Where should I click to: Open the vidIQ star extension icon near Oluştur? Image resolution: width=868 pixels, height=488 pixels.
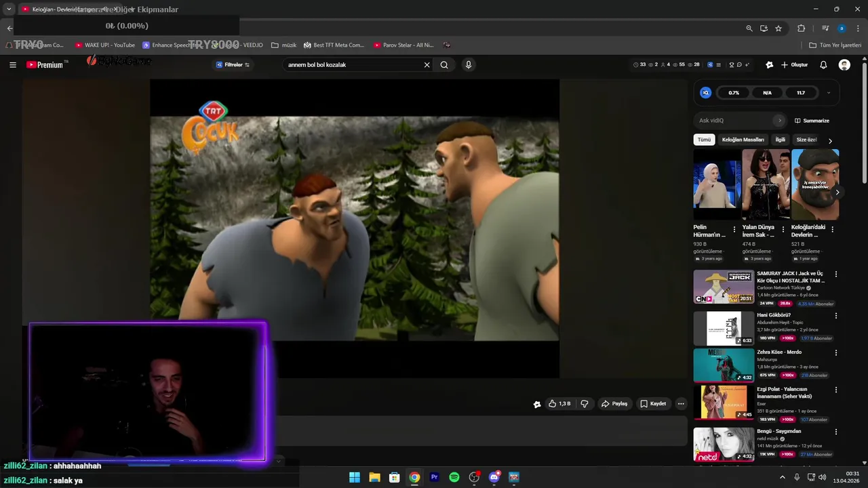click(769, 65)
